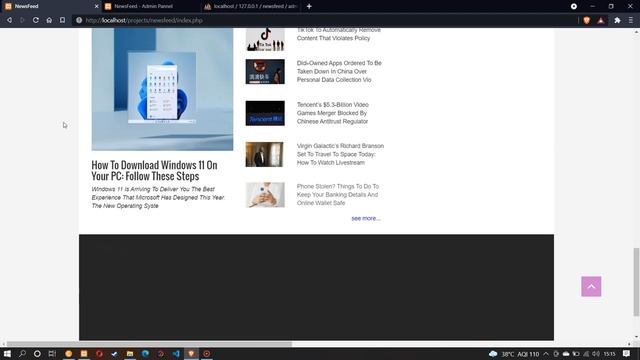
Task: Open the browser main menu icon
Action: pos(631,20)
